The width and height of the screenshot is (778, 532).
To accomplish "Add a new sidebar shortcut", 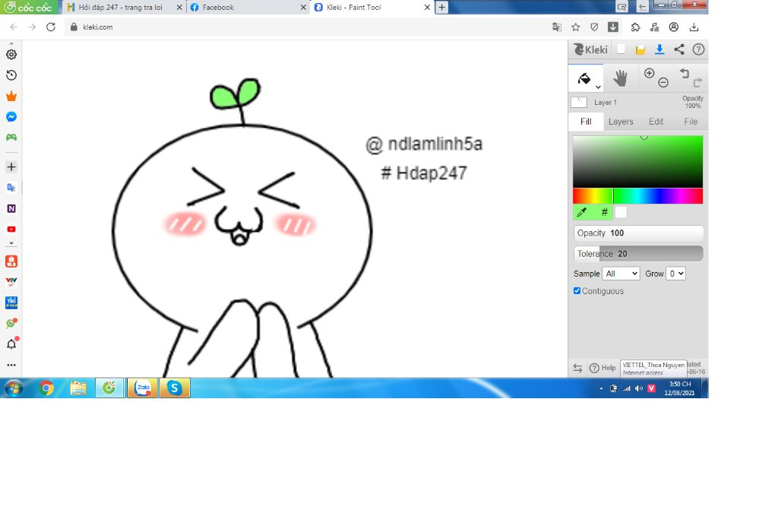I will (11, 166).
